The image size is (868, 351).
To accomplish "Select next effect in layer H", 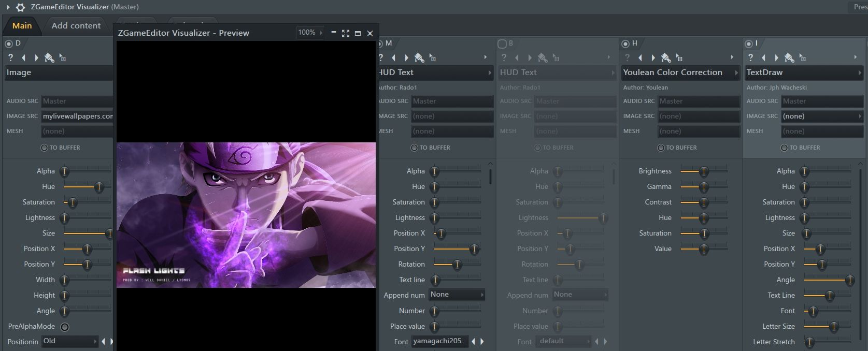I will click(x=653, y=57).
